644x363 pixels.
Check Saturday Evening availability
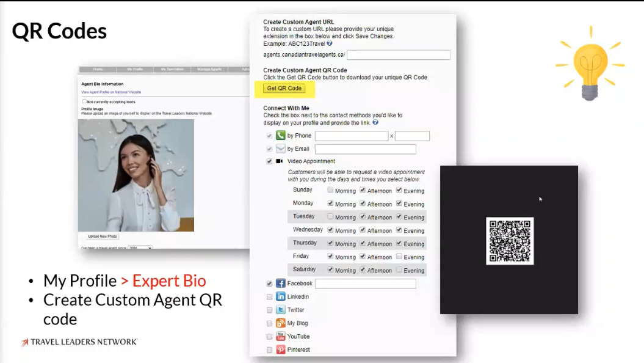click(399, 269)
